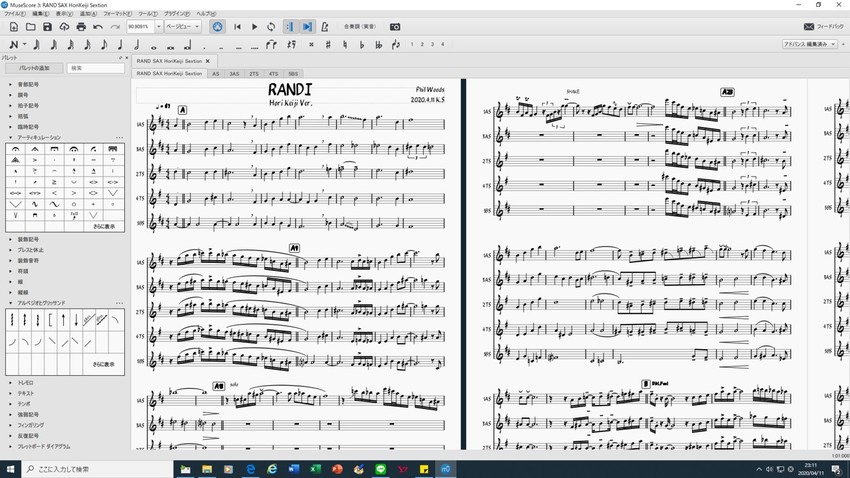
Task: Switch to the 2TS part tab
Action: (x=254, y=74)
